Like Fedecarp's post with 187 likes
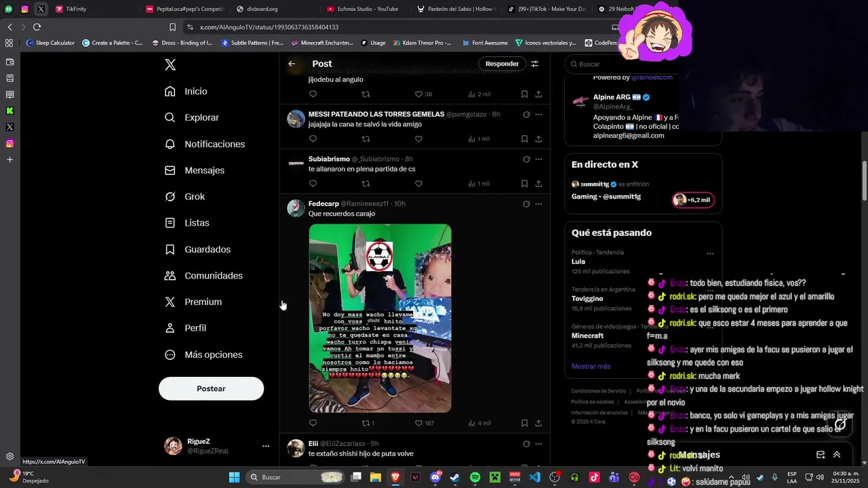This screenshot has width=868, height=488. point(426,423)
